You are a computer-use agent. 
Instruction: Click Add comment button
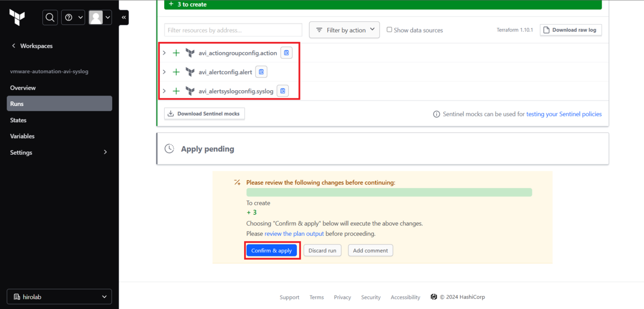(x=371, y=250)
